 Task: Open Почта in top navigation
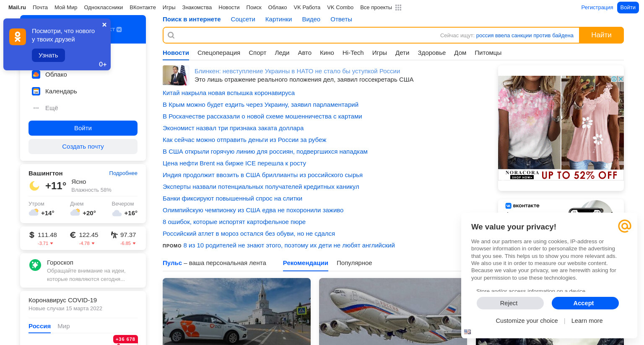[x=40, y=8]
